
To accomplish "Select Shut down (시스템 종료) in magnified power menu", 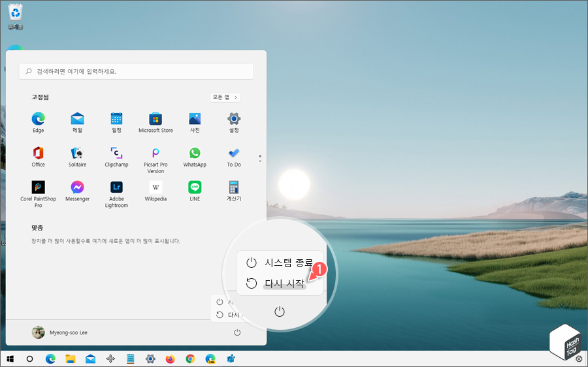I will click(280, 263).
